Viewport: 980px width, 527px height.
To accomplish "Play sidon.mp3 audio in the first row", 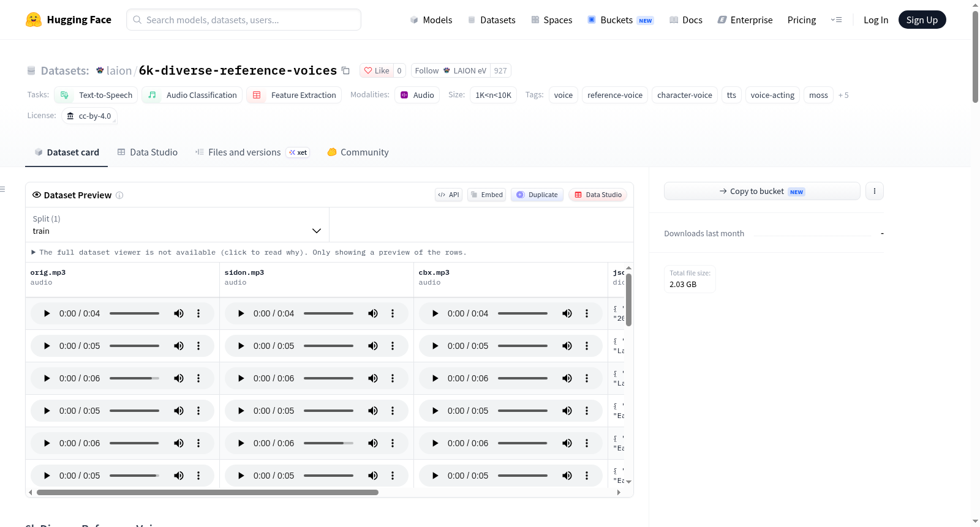I will [241, 313].
